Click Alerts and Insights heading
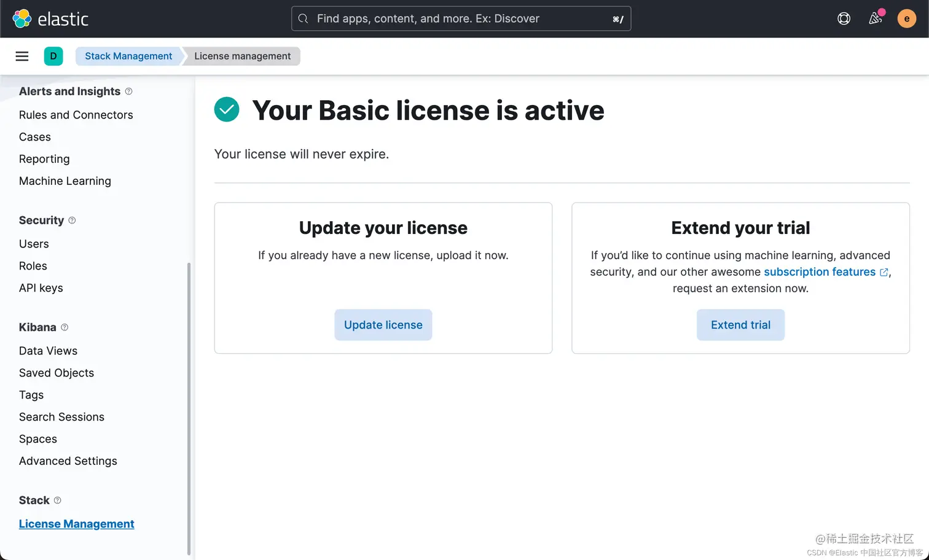Screen dimensions: 929x560 [x=69, y=91]
